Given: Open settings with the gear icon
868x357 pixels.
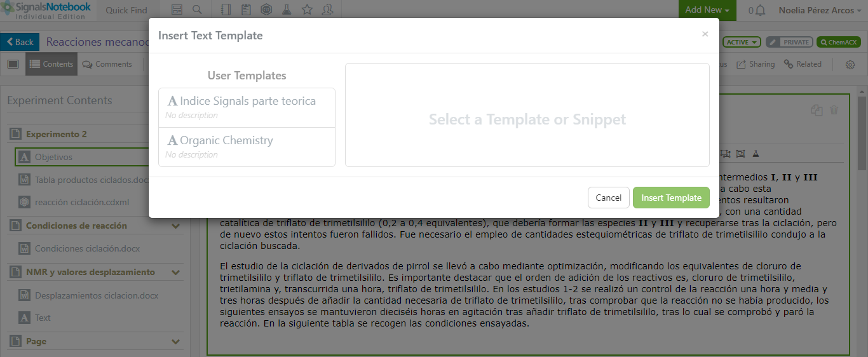Looking at the screenshot, I should coord(850,64).
